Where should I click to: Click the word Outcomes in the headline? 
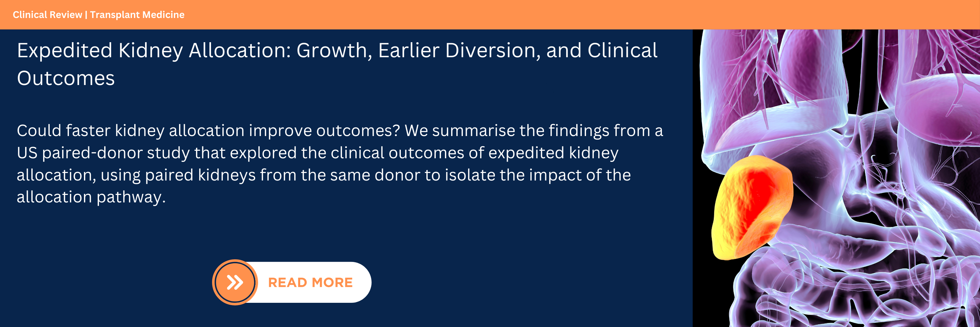66,78
